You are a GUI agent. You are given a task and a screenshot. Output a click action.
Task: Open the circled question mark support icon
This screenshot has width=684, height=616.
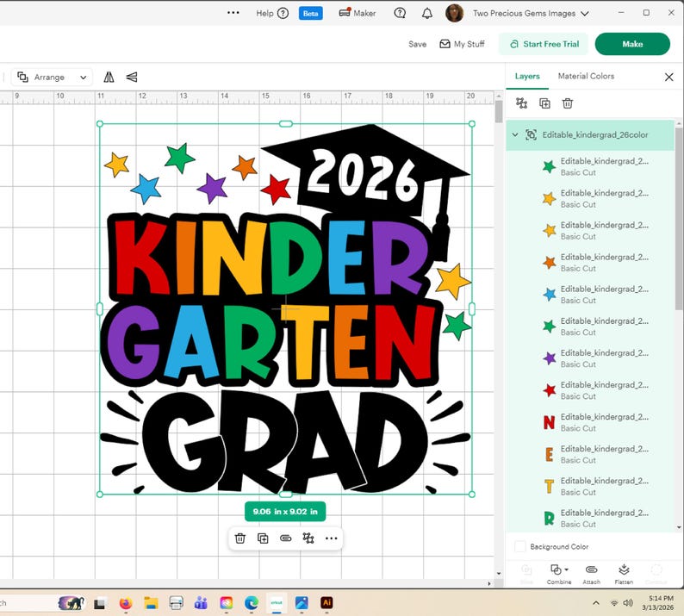click(400, 13)
